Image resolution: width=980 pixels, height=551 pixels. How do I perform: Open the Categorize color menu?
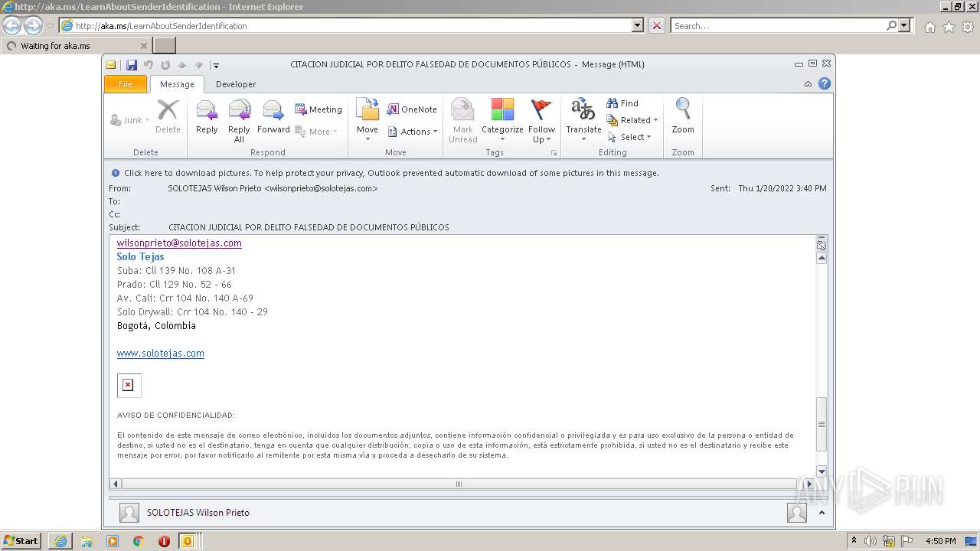click(x=502, y=121)
